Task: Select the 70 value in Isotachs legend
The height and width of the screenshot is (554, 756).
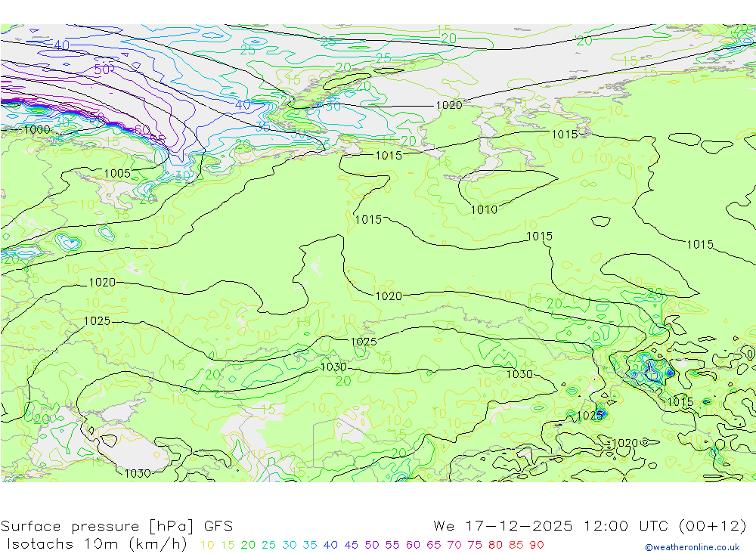Action: (x=454, y=546)
